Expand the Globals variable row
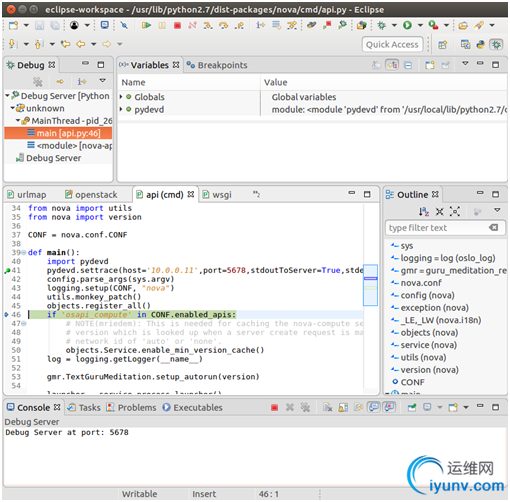510x502 pixels. [x=121, y=97]
